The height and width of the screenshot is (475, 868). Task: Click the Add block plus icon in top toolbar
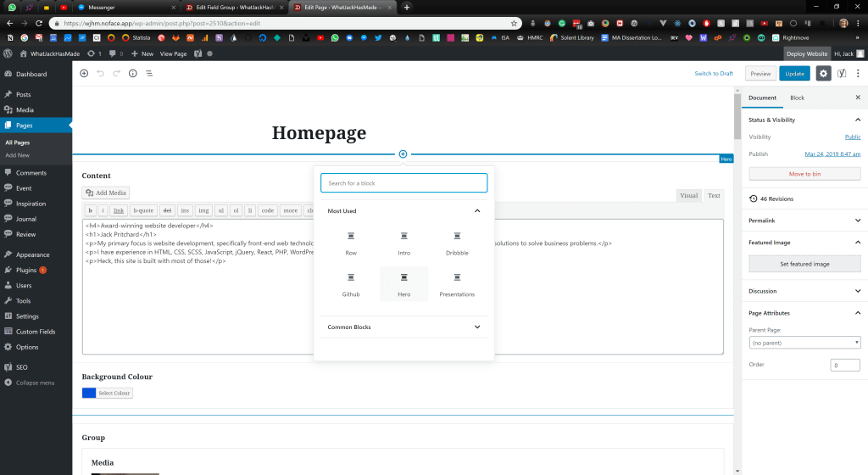[x=84, y=74]
